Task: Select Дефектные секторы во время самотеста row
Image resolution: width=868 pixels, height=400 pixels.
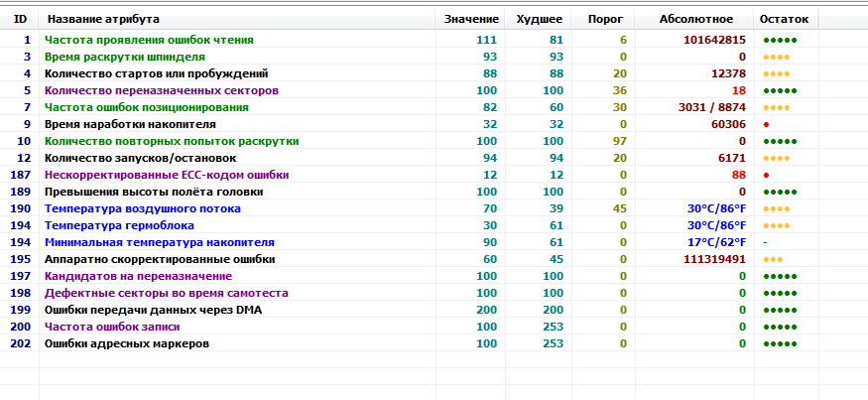Action: pos(166,293)
